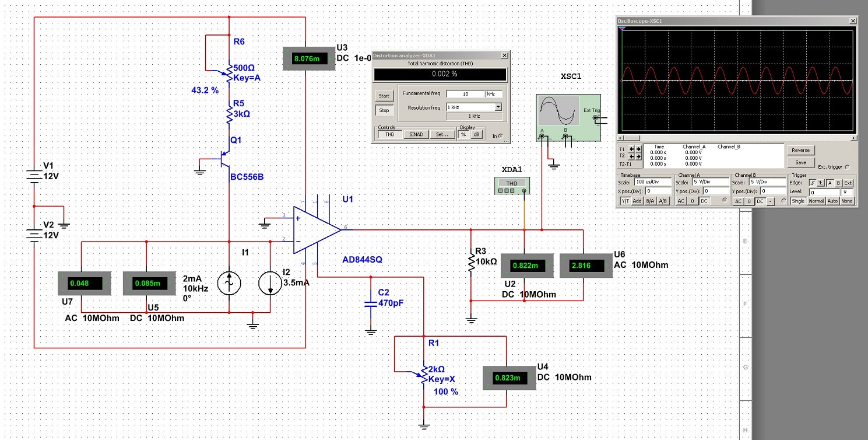Click the Fundamental freq. input field
Viewport: 868px width, 440px height.
click(x=466, y=94)
